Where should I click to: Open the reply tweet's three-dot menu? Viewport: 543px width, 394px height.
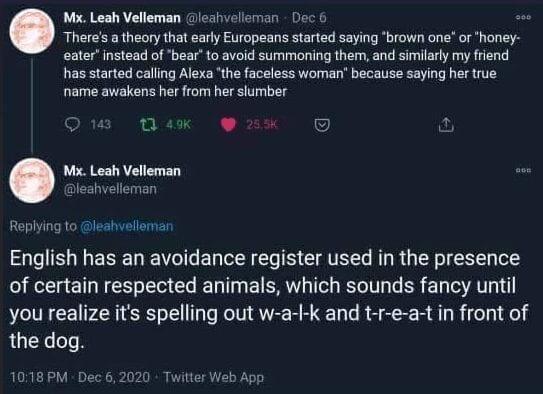[x=523, y=170]
